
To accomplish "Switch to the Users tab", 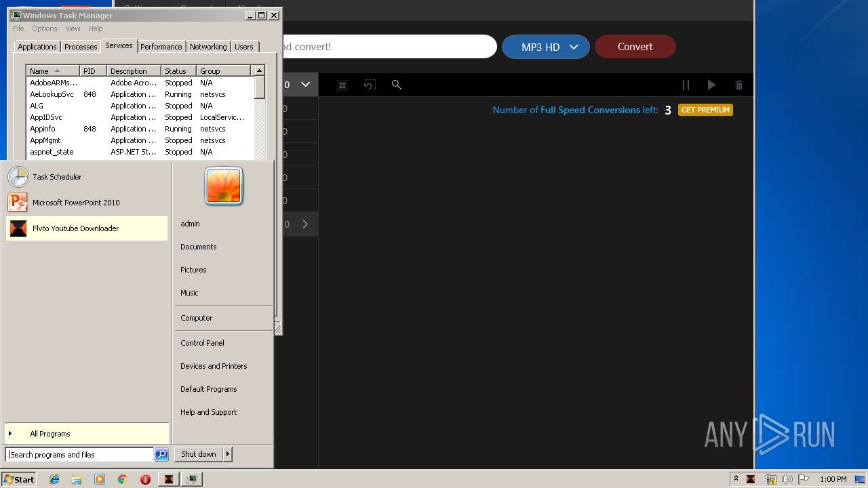I will click(244, 47).
